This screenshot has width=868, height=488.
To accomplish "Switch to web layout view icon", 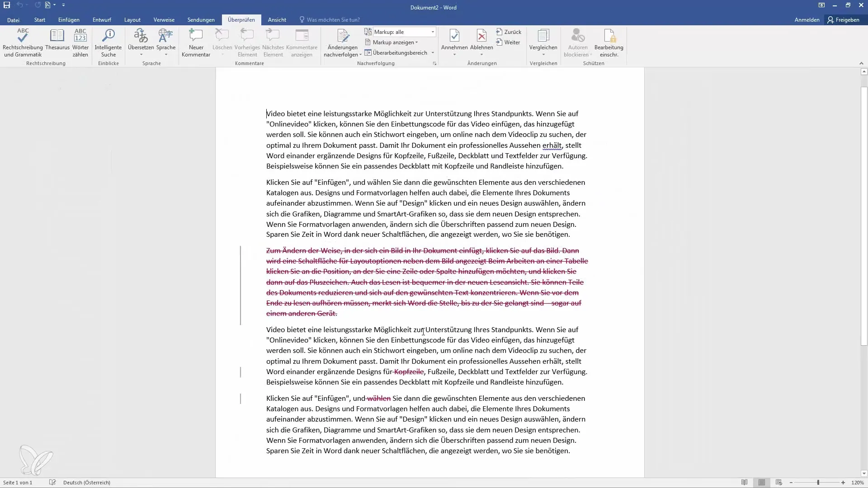I will 779,483.
